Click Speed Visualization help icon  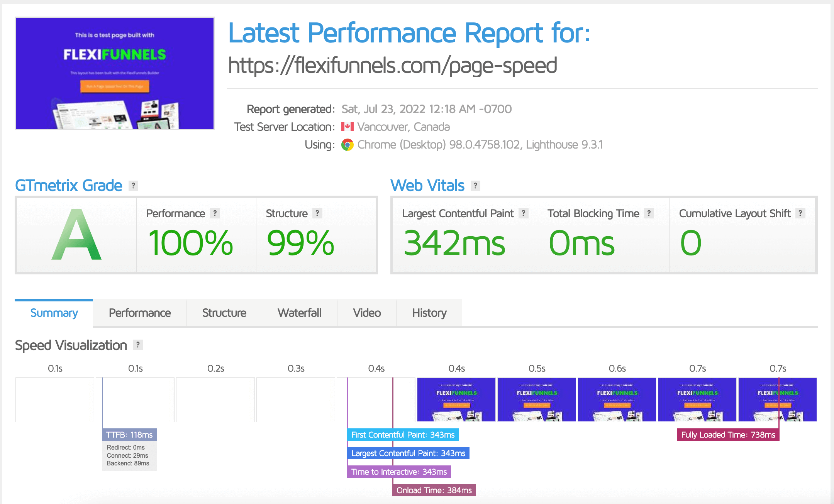tap(138, 345)
